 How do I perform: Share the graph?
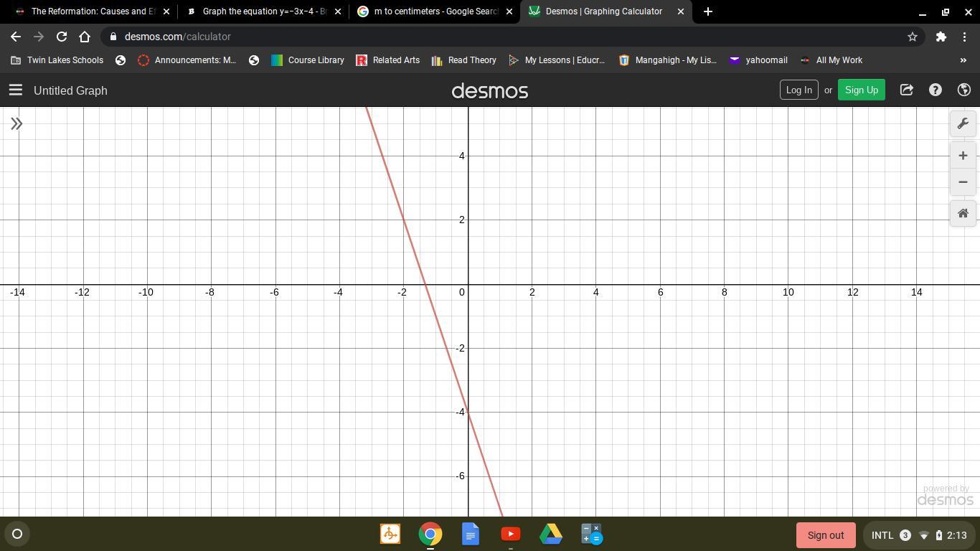coord(907,90)
